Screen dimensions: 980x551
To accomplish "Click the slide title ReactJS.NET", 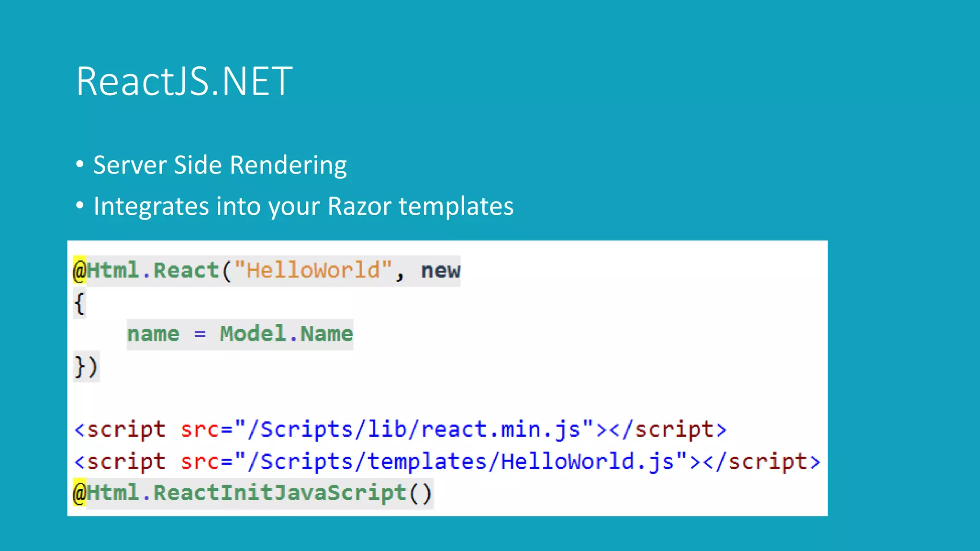I will click(184, 81).
